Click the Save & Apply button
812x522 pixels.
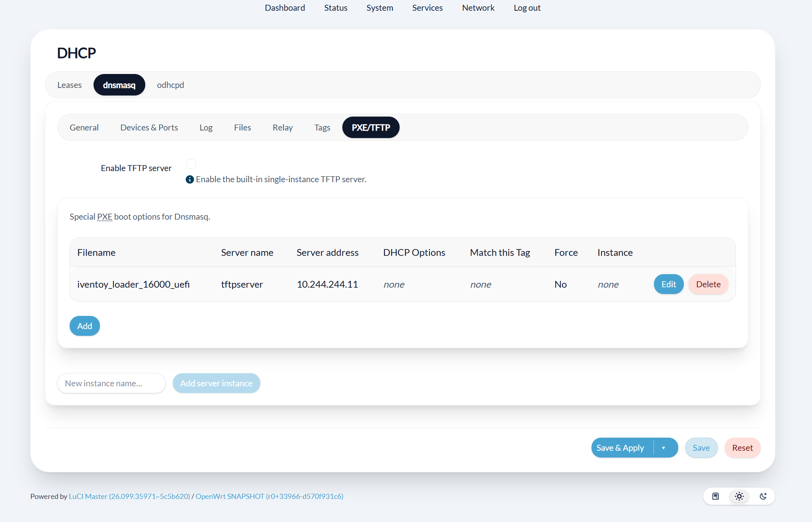[620, 448]
